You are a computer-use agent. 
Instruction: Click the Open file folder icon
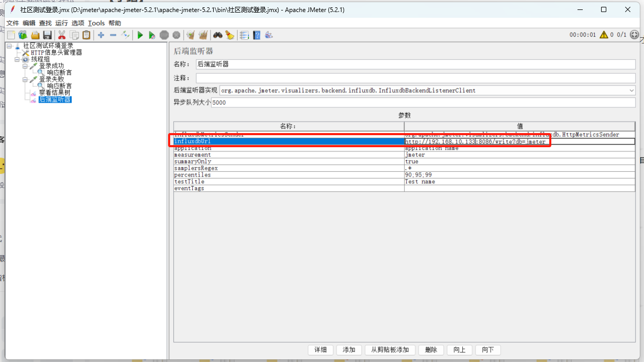[x=35, y=35]
